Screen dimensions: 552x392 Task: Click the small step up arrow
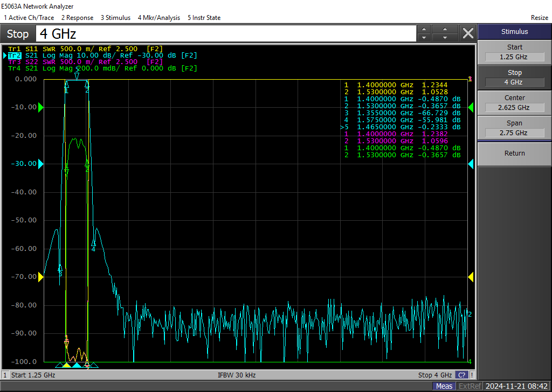pos(424,30)
